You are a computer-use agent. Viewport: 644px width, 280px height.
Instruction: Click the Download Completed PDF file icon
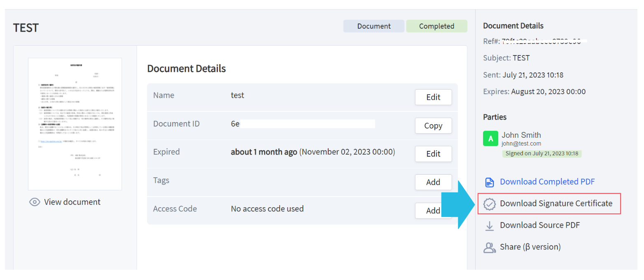click(x=490, y=181)
